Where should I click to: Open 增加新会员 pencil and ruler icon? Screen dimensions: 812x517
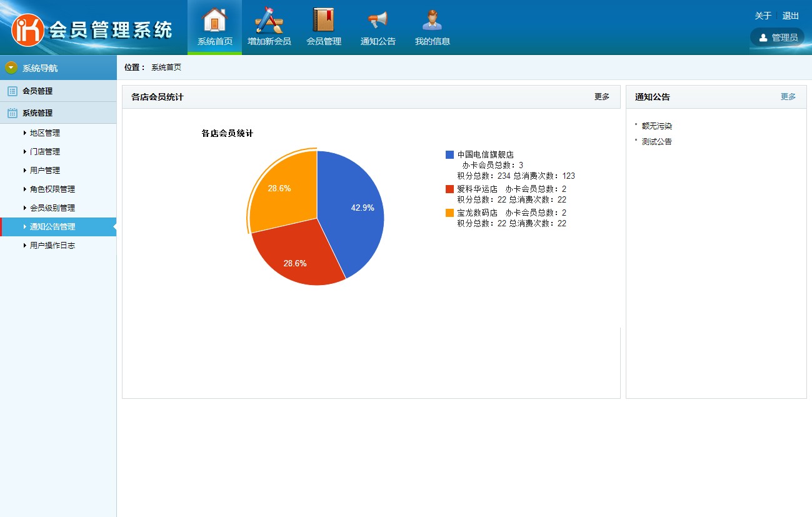pos(269,21)
